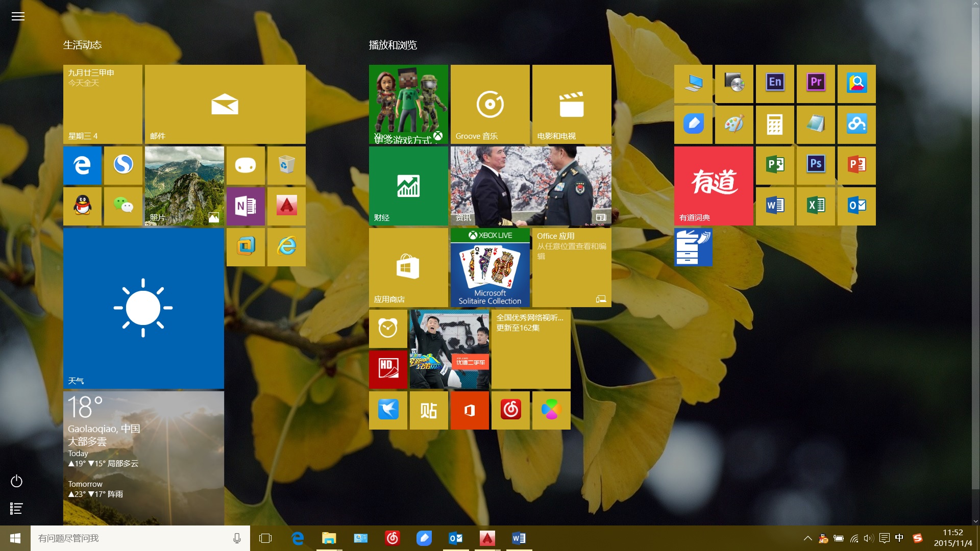Launch Microsoft Solitaire Collection tile
The image size is (980, 551).
[490, 267]
